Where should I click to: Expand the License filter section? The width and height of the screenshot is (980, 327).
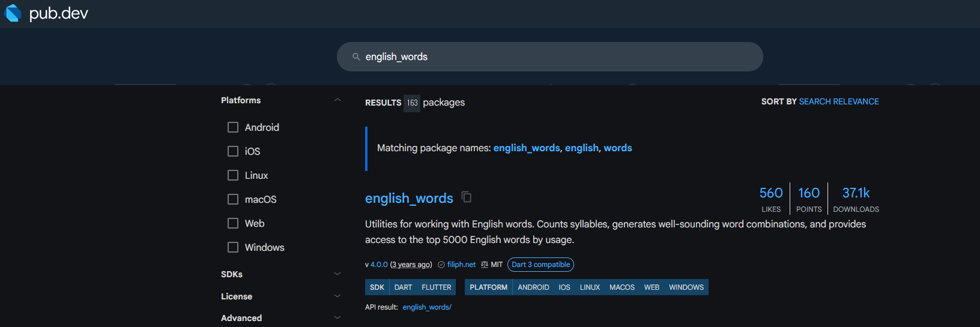(x=337, y=296)
